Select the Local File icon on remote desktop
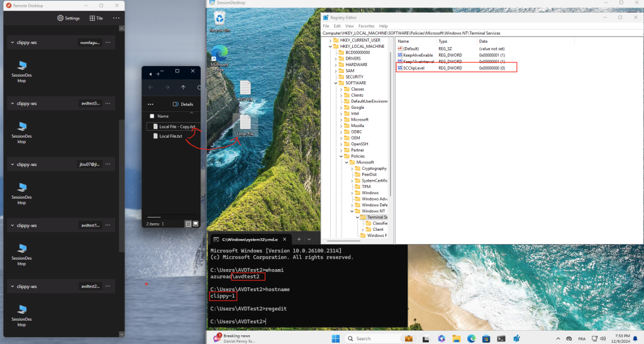This screenshot has width=644, height=344. (246, 126)
